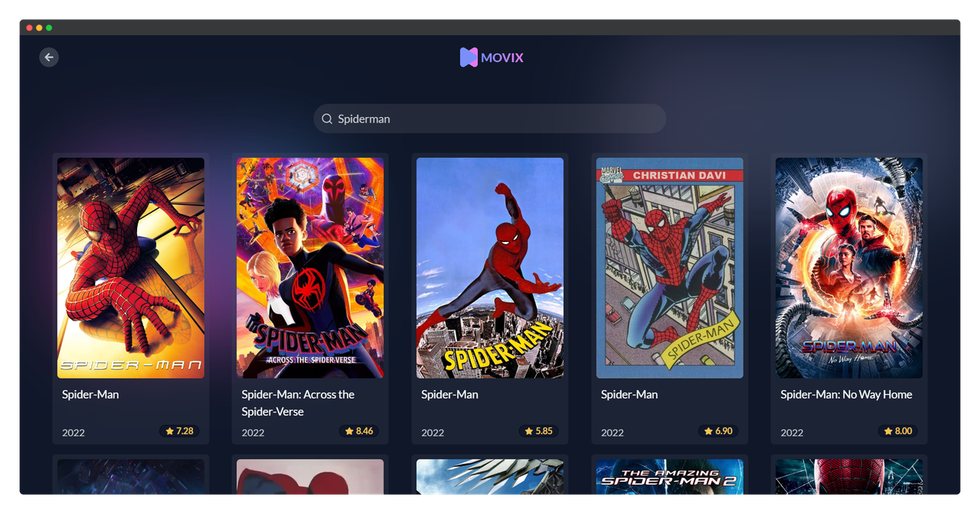This screenshot has width=980, height=514.
Task: Click 2022 year under No Way Home
Action: point(792,433)
